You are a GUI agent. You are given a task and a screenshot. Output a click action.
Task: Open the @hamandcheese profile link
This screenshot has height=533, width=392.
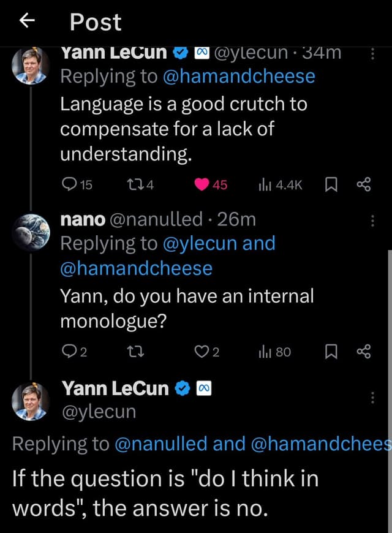click(242, 76)
